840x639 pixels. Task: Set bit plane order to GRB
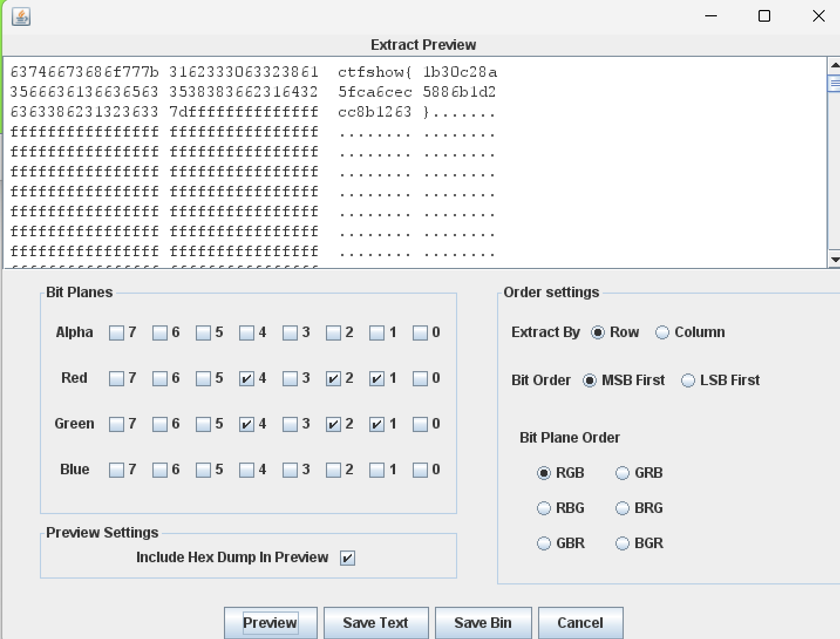pos(623,473)
